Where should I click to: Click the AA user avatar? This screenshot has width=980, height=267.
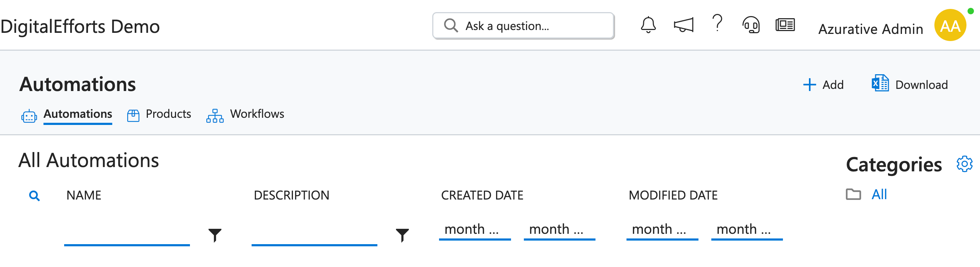point(950,25)
